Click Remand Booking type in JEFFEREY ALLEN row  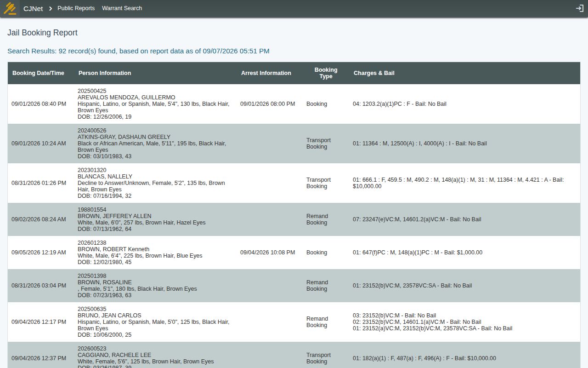[x=317, y=219]
